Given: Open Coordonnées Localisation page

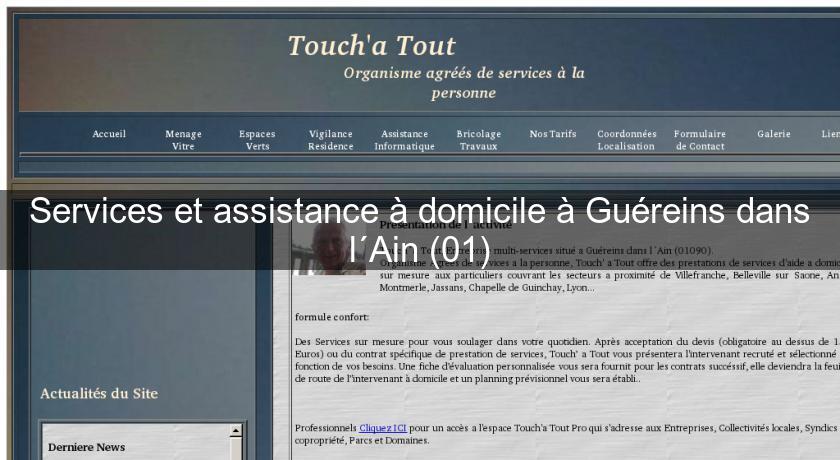Looking at the screenshot, I should tap(627, 140).
